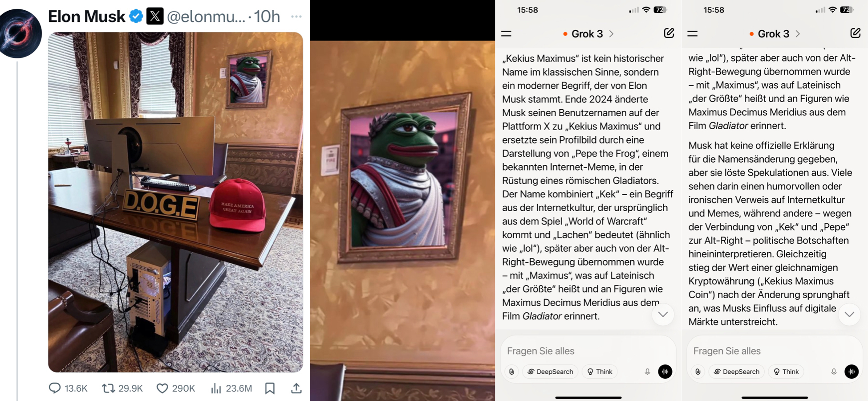
Task: Enable DeepSearch in the left chat
Action: pos(551,372)
